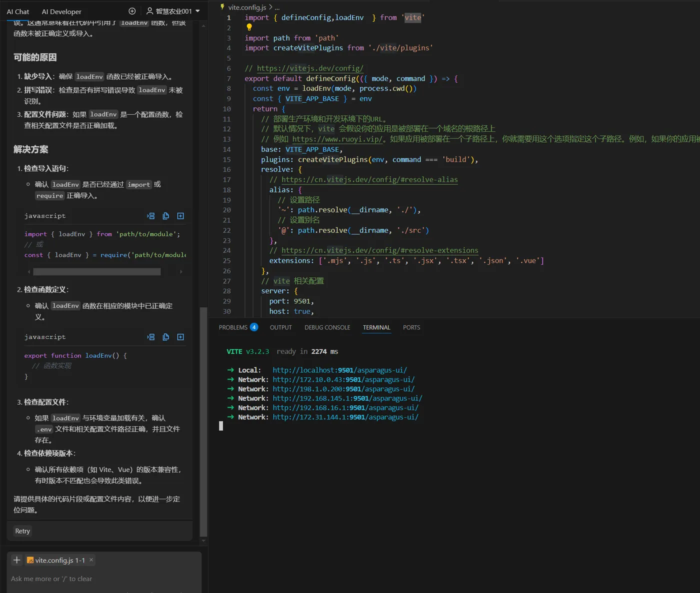
Task: Click the 检查依赖项版本 list item
Action: pos(50,453)
